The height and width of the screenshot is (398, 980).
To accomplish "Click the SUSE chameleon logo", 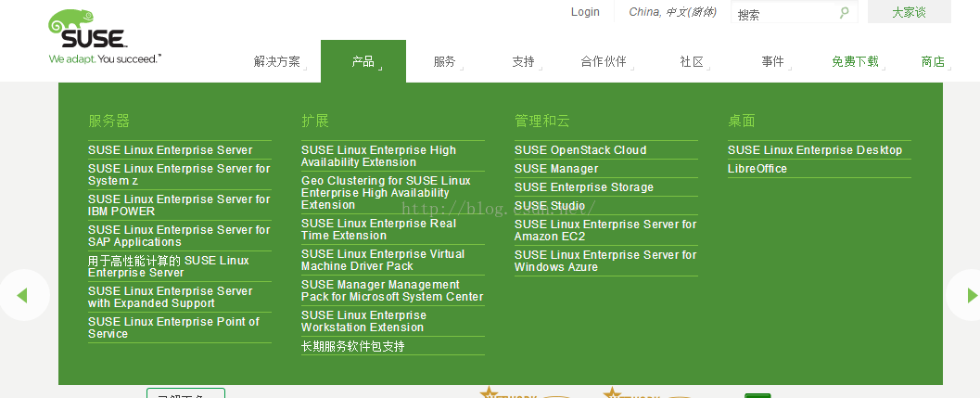I will [x=105, y=36].
